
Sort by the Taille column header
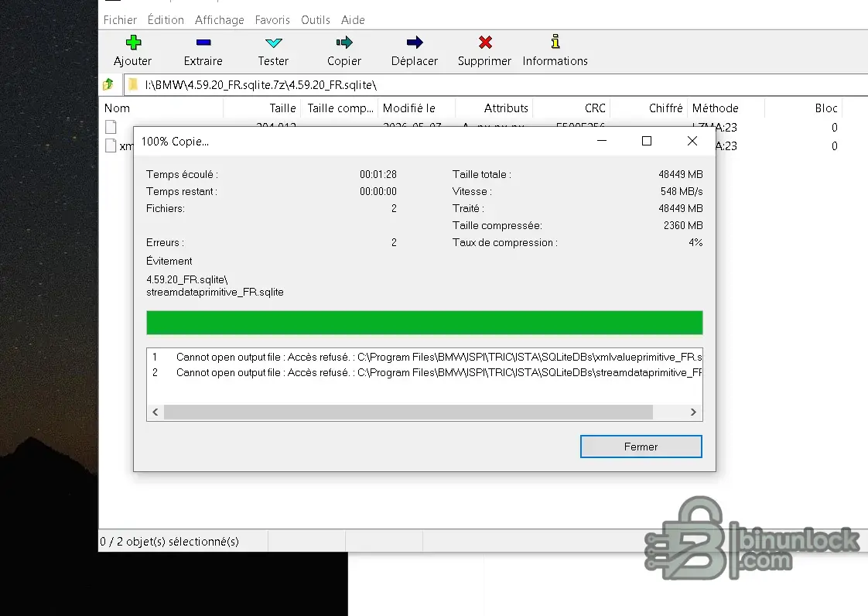(x=262, y=108)
